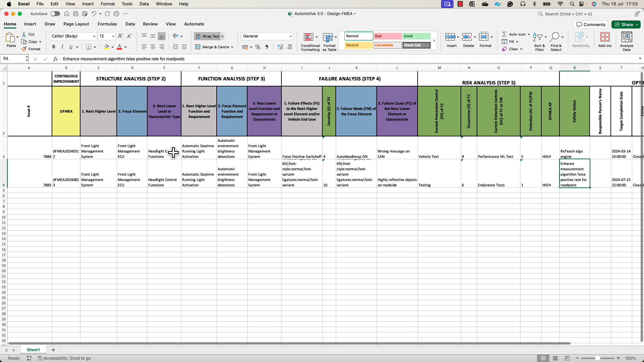
Task: Click the Search field in title bar
Action: coord(583,14)
